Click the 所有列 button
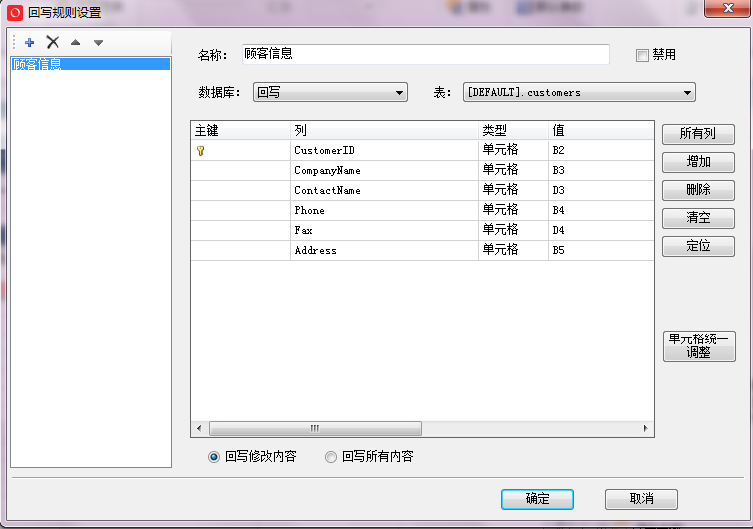This screenshot has height=529, width=753. [698, 134]
